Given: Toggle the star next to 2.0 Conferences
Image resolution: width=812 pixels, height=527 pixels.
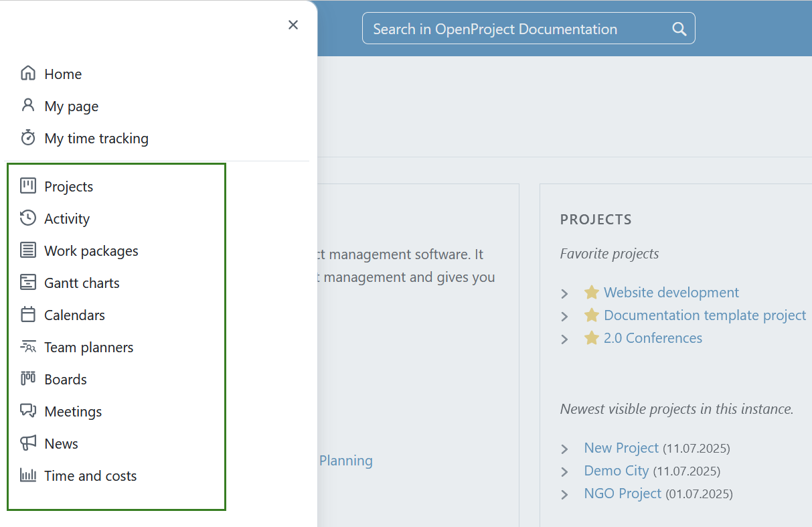Looking at the screenshot, I should (590, 337).
